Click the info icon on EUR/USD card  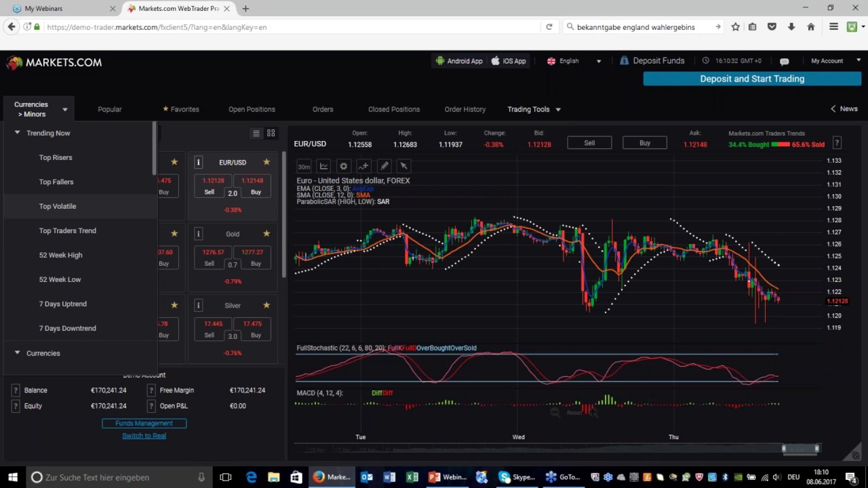[199, 162]
